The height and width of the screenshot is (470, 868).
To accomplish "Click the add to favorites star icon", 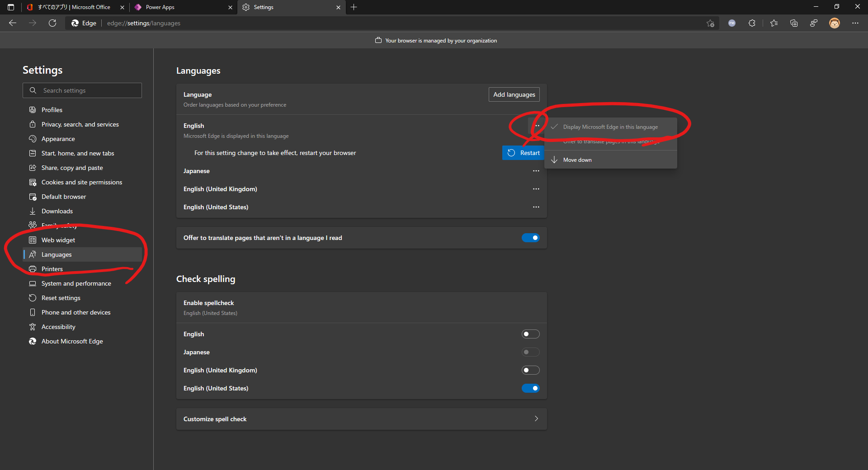I will click(x=710, y=23).
